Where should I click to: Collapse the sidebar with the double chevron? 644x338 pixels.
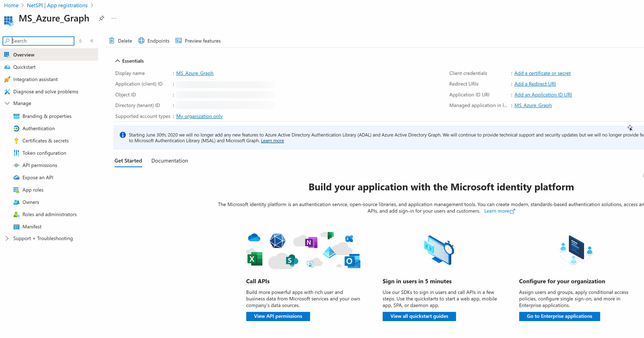pos(92,41)
